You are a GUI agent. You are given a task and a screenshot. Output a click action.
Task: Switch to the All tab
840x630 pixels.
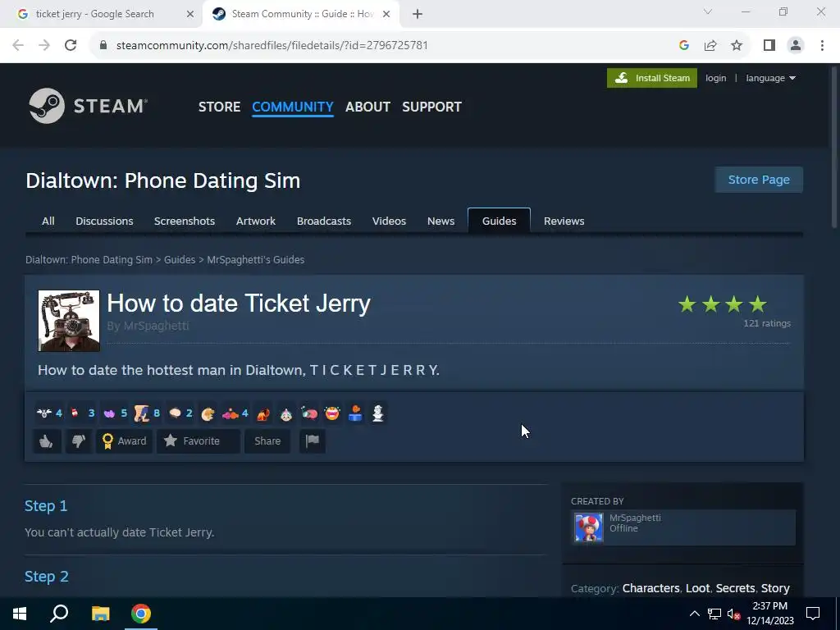click(48, 221)
